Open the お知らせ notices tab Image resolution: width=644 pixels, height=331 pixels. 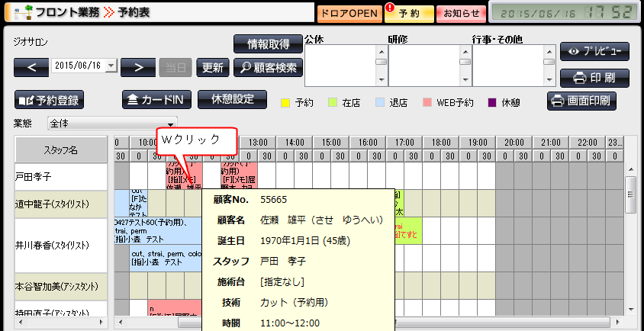pyautogui.click(x=462, y=13)
